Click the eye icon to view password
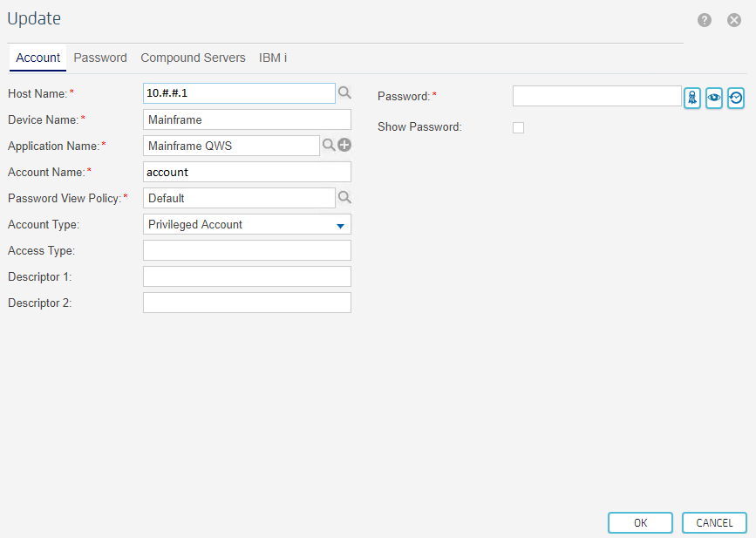The image size is (756, 538). pos(714,98)
